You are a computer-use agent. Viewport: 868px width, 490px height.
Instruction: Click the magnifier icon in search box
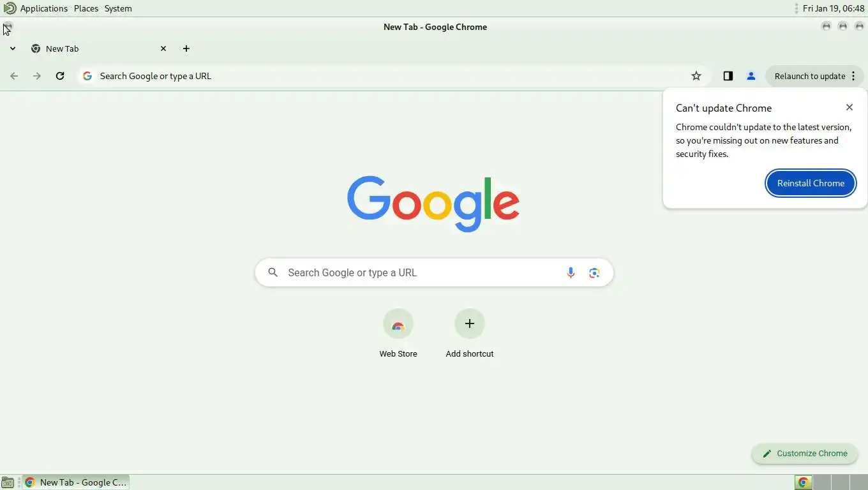tap(273, 272)
